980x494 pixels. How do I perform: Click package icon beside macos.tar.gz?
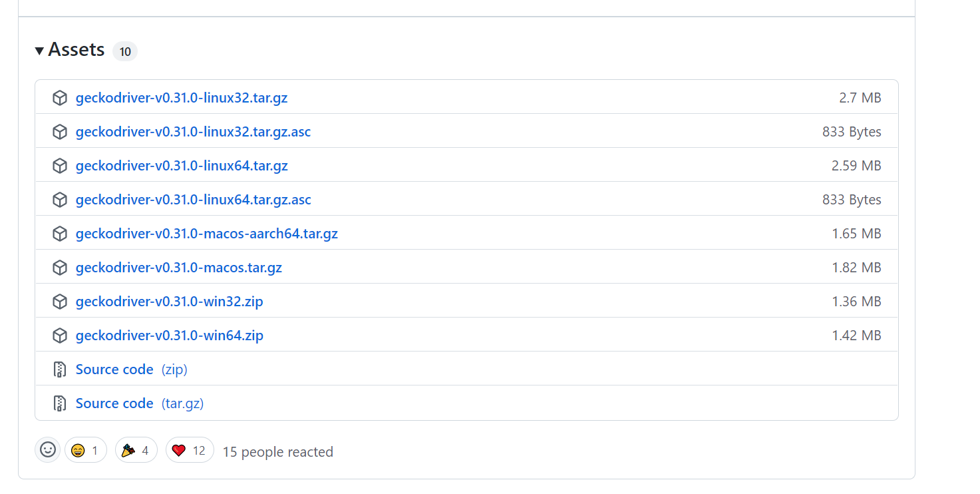(x=60, y=268)
